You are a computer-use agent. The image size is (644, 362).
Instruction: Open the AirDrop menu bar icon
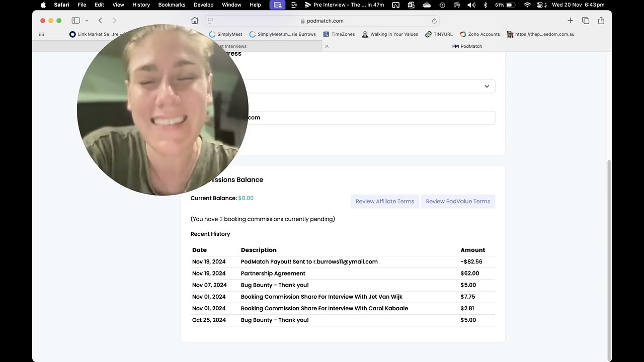coord(457,5)
